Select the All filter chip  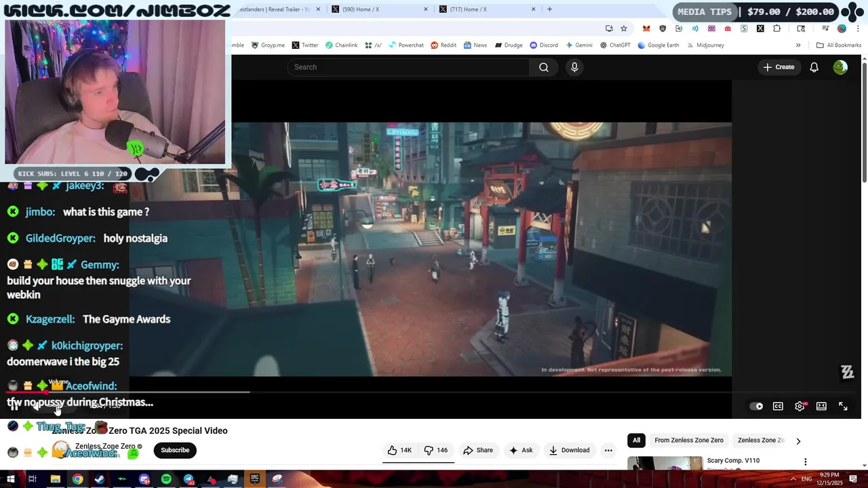point(636,441)
